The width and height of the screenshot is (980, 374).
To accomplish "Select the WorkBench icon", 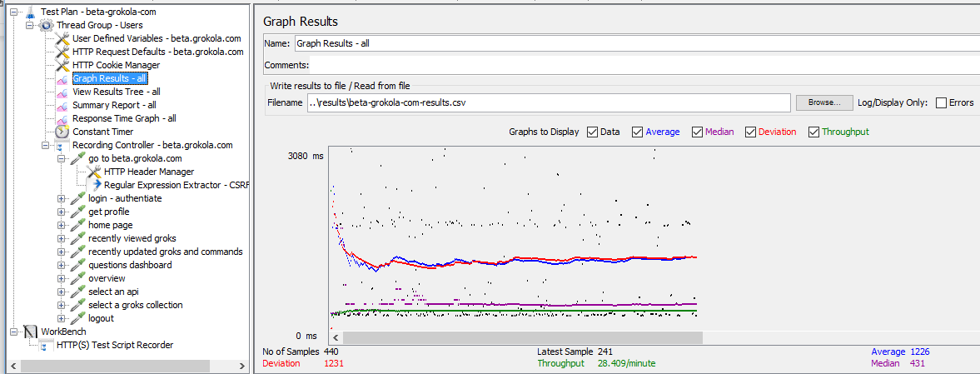I will pos(30,332).
